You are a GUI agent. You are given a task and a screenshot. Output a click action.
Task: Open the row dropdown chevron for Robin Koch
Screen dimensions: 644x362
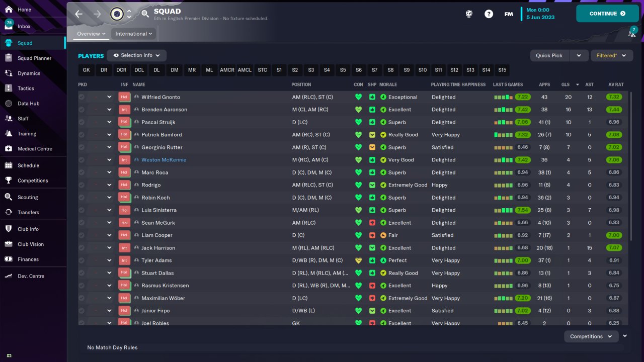(x=109, y=198)
